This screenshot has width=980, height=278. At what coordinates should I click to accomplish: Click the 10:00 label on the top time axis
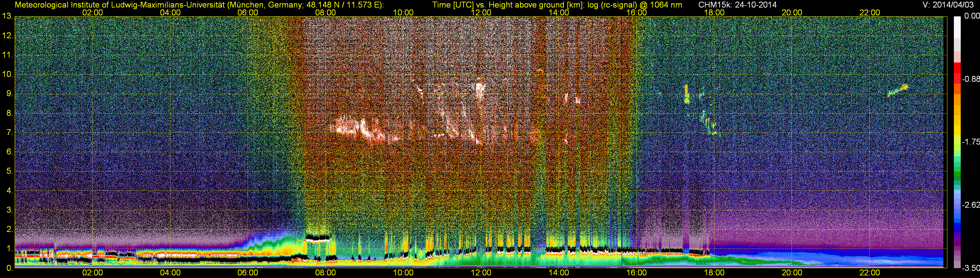pyautogui.click(x=403, y=12)
